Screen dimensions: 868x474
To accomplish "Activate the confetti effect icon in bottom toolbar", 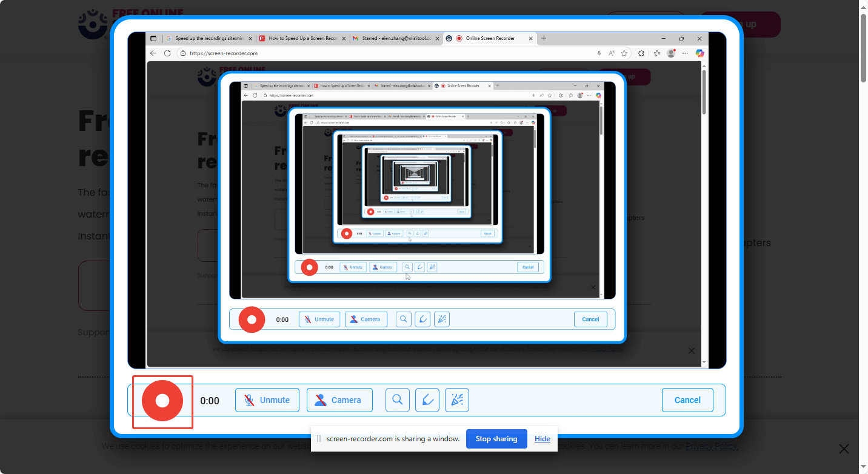I will pyautogui.click(x=457, y=400).
